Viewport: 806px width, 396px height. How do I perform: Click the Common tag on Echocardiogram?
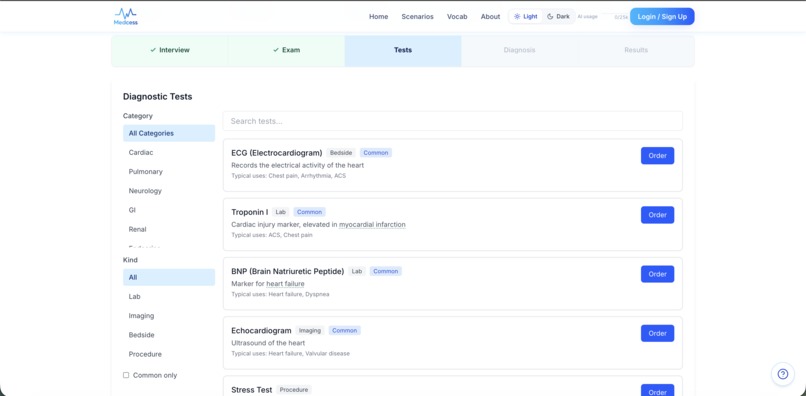tap(344, 331)
